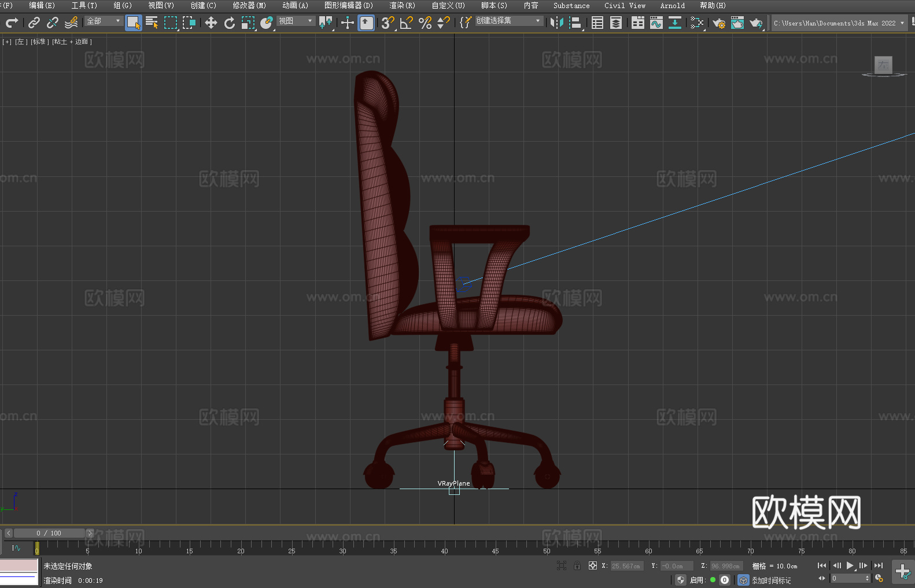
Task: Toggle the Angle Snap button
Action: pos(407,23)
